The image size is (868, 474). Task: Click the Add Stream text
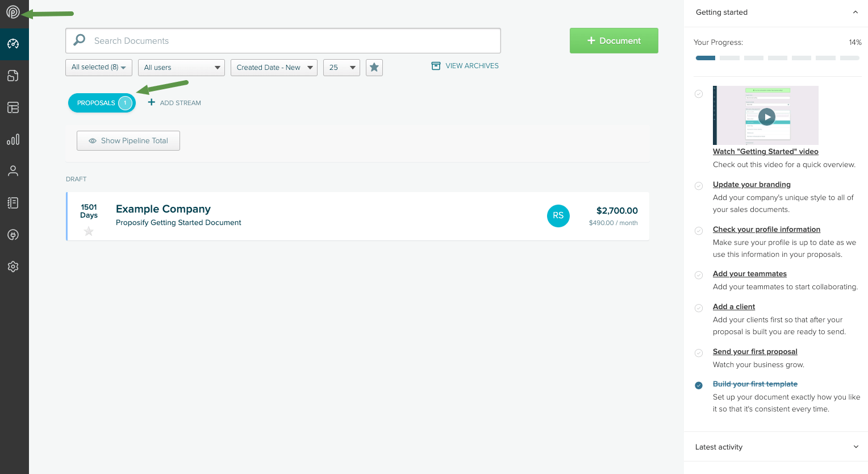[x=181, y=103]
